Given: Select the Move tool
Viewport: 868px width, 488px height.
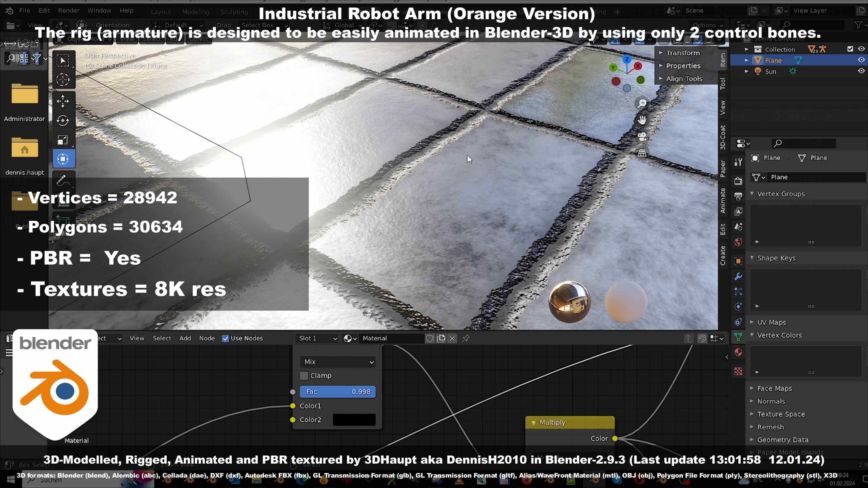Looking at the screenshot, I should pos(63,101).
